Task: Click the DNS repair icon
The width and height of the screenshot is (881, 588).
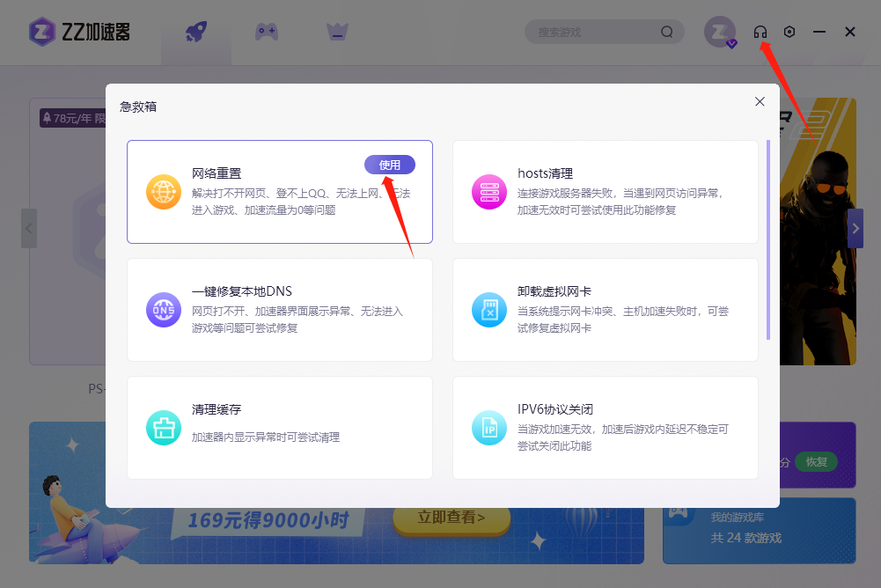Action: point(163,311)
